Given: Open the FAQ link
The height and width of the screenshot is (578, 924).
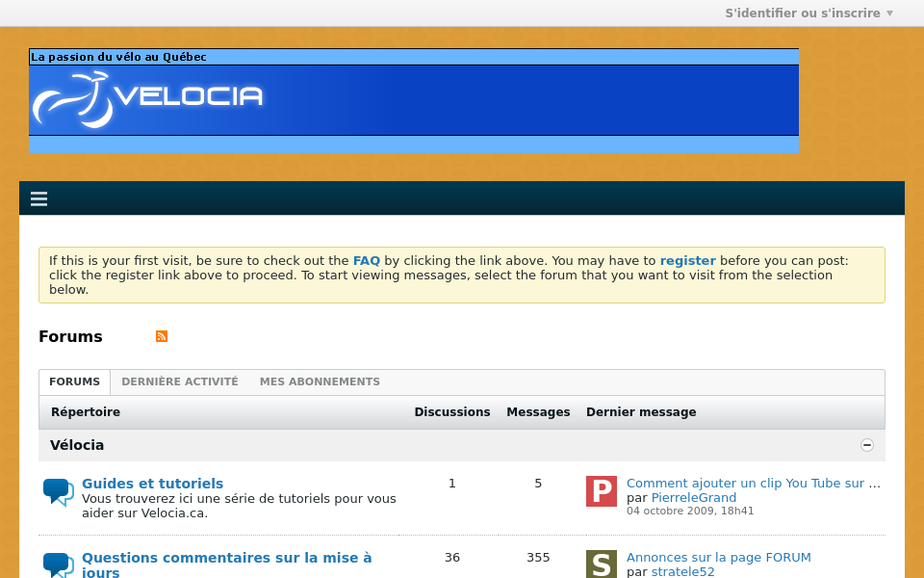Looking at the screenshot, I should click(x=366, y=260).
